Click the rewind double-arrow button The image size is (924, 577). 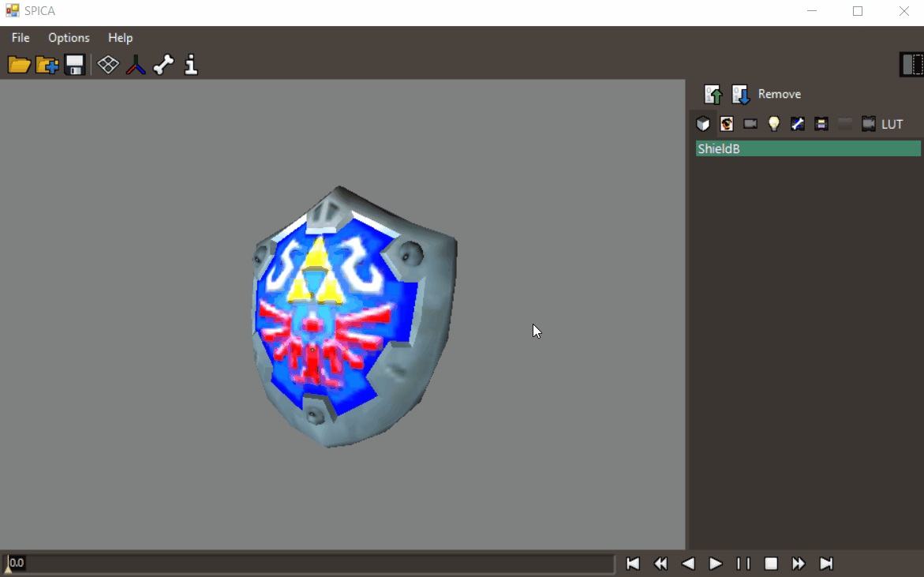[x=660, y=564]
